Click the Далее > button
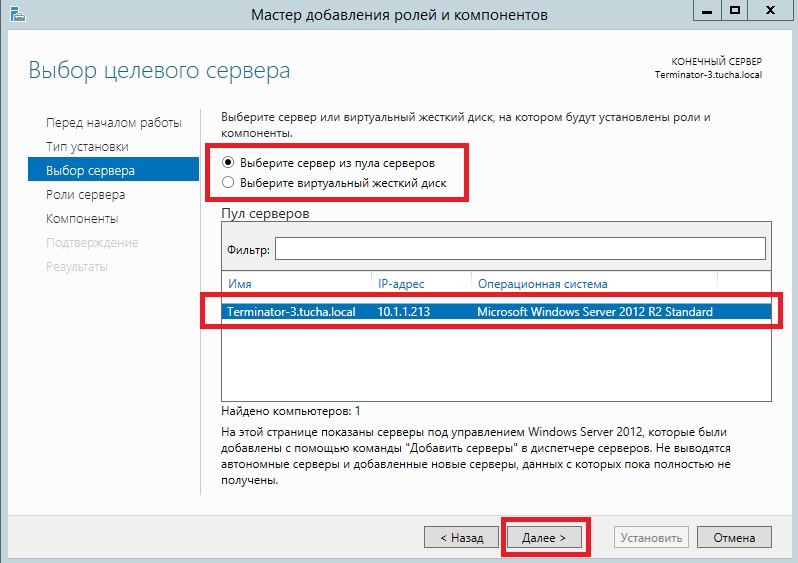Screen dimensions: 798x563 (x=544, y=538)
